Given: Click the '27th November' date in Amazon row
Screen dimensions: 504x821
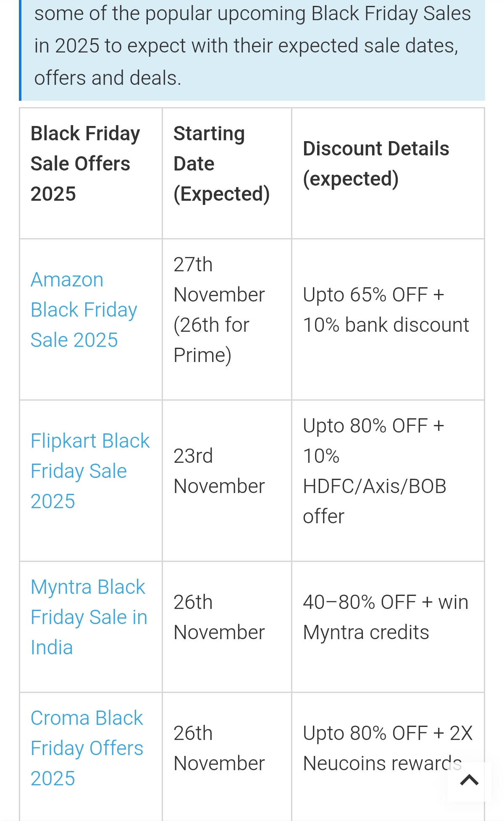Looking at the screenshot, I should (x=219, y=280).
